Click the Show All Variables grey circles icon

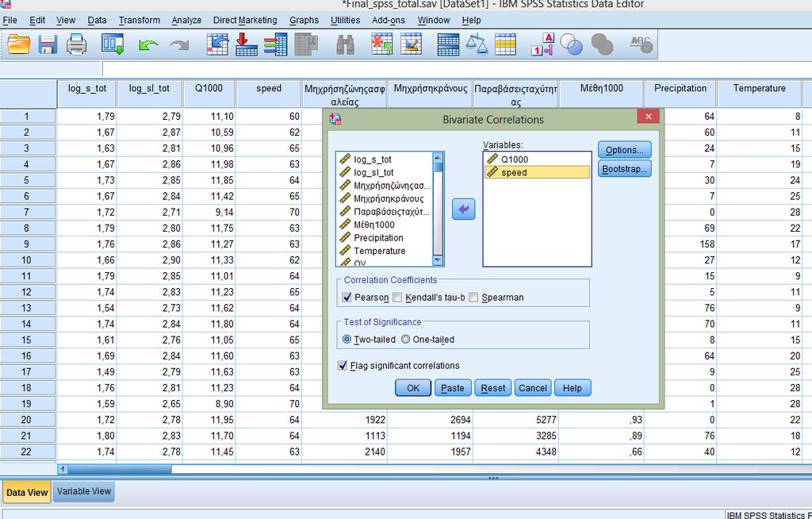click(x=602, y=44)
